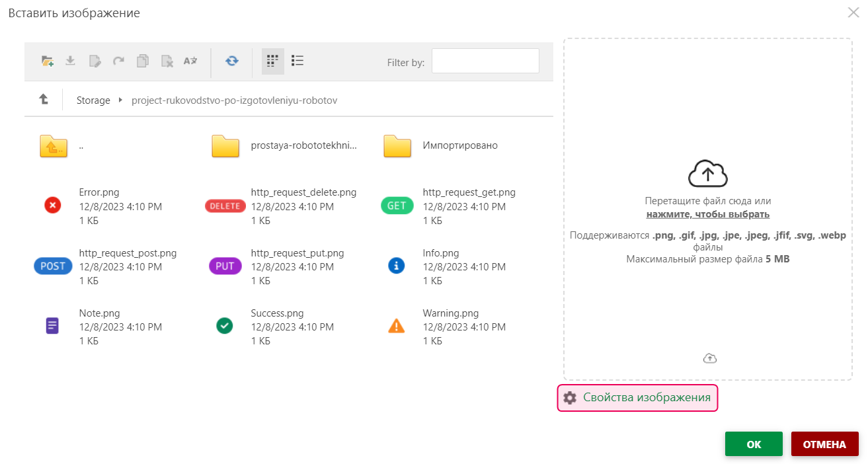Click the Download file toolbar icon
868x464 pixels.
coord(70,61)
